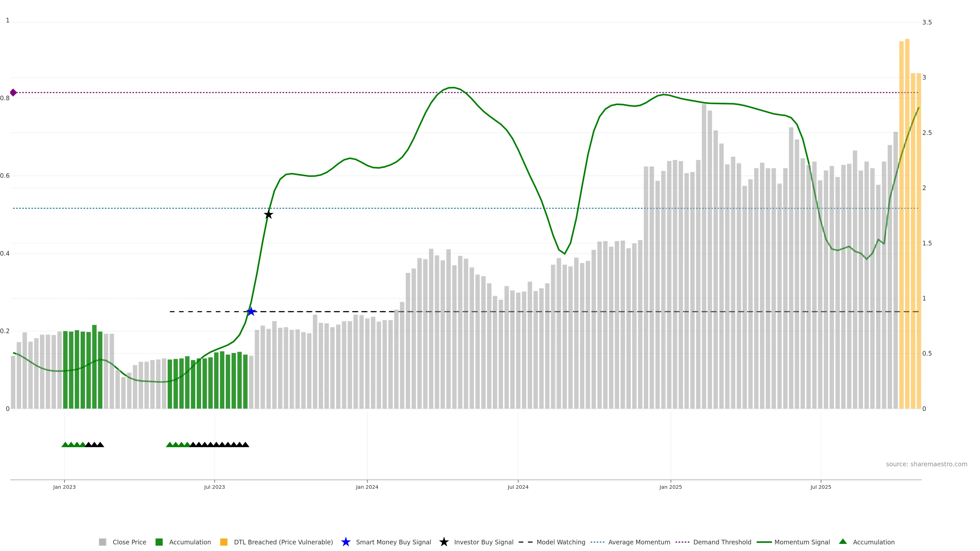Click the purple Demand Threshold diamond marker

point(13,92)
